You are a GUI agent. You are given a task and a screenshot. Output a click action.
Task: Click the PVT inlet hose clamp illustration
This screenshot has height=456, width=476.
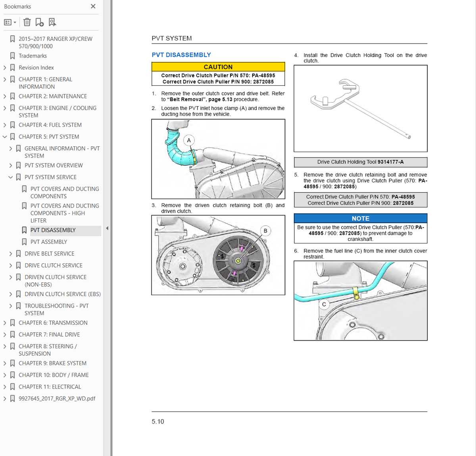pyautogui.click(x=218, y=159)
